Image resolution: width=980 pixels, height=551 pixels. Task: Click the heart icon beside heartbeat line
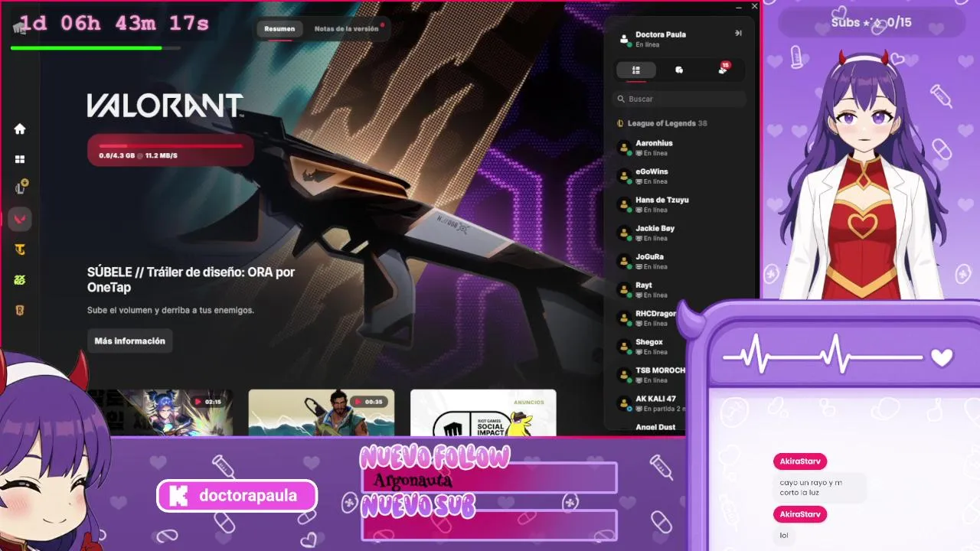coord(942,357)
